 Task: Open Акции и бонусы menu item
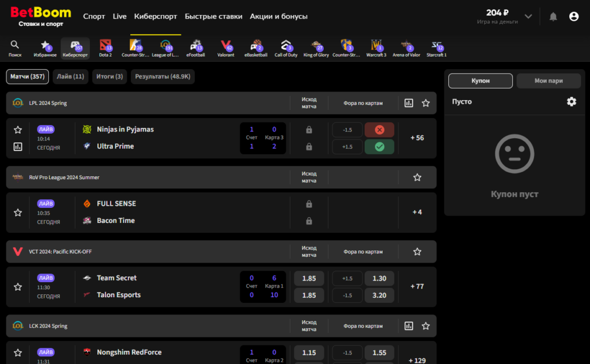click(278, 17)
